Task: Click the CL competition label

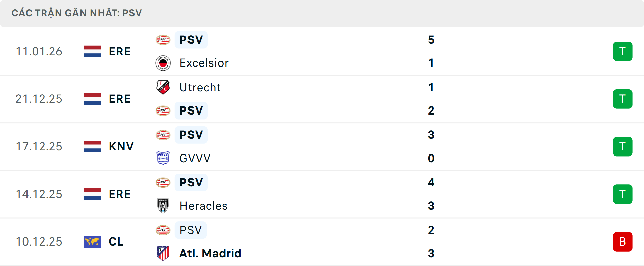Action: coord(116,241)
